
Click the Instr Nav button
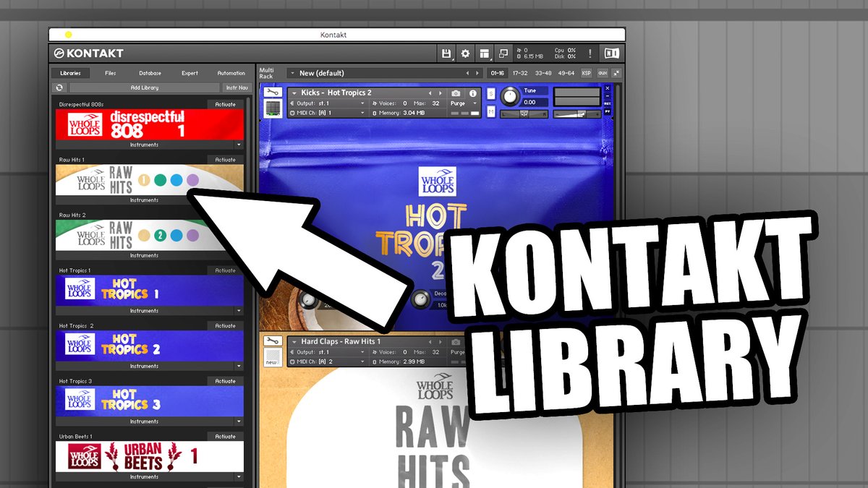pos(237,87)
